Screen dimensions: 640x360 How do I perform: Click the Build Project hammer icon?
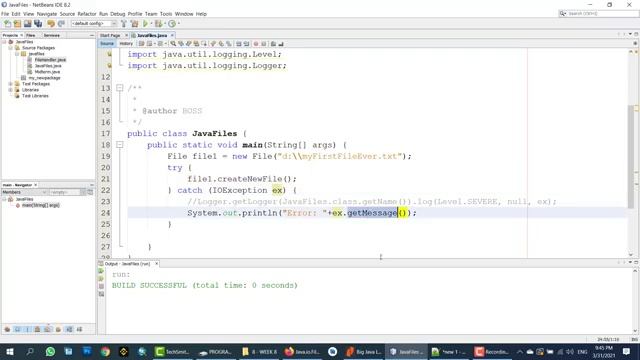point(124,24)
